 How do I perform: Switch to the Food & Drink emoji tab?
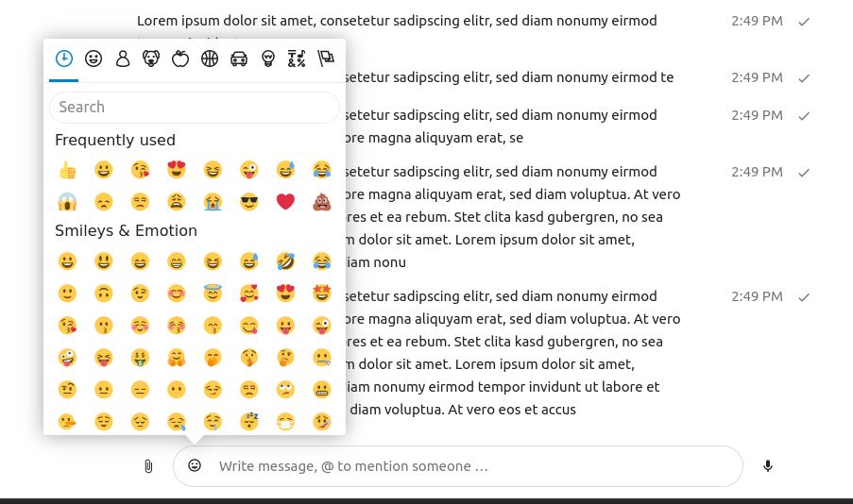tap(180, 59)
